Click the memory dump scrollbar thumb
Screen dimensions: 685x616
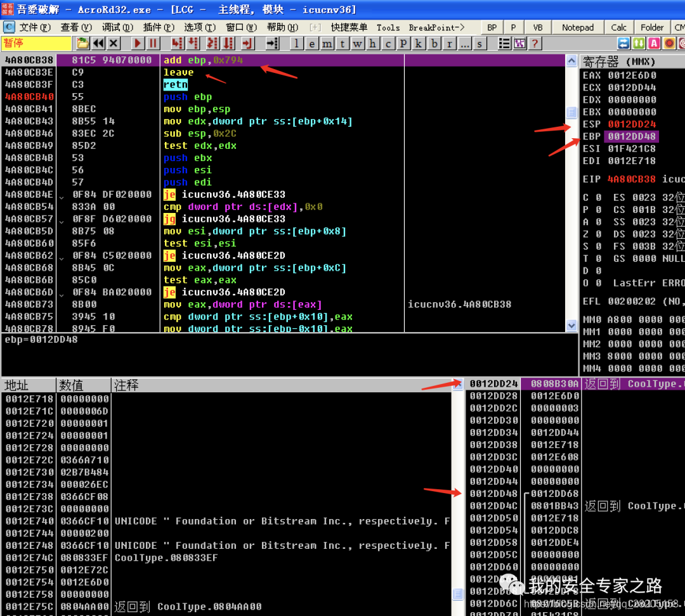[x=457, y=594]
